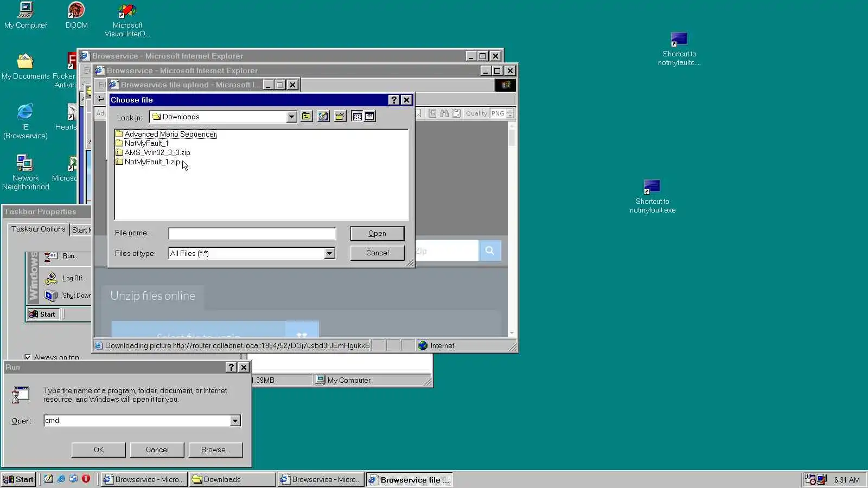
Task: Click the binoculars find icon in Browservice toolbar
Action: pyautogui.click(x=444, y=113)
